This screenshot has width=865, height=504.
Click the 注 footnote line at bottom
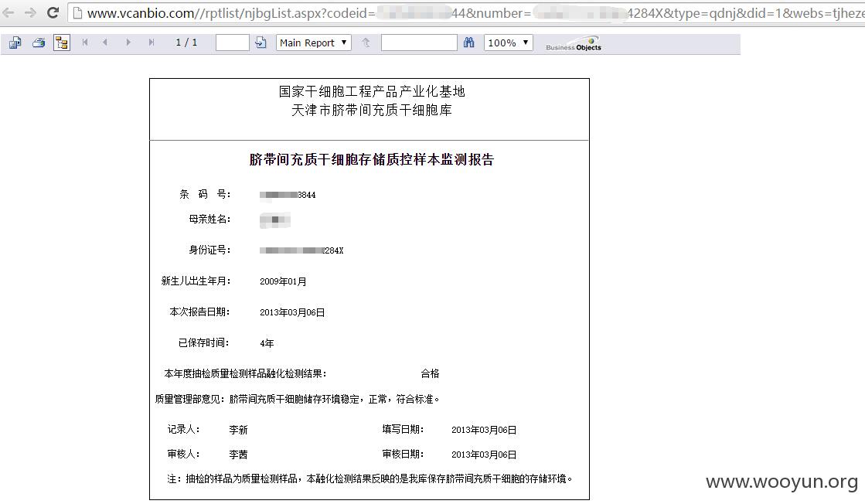tap(370, 479)
